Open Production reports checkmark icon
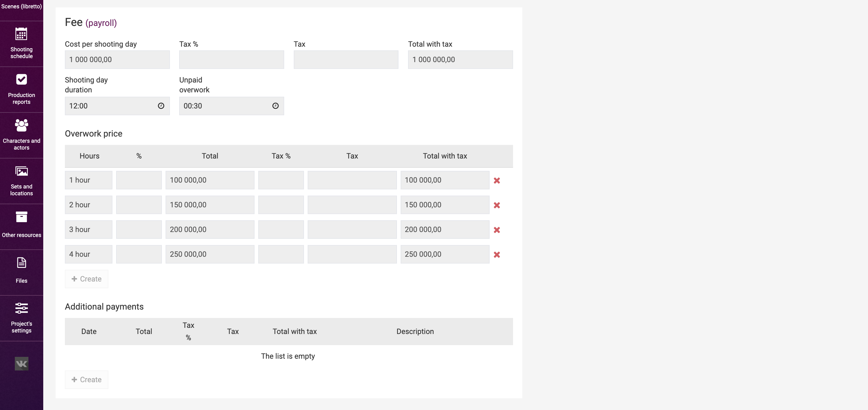 coord(21,80)
